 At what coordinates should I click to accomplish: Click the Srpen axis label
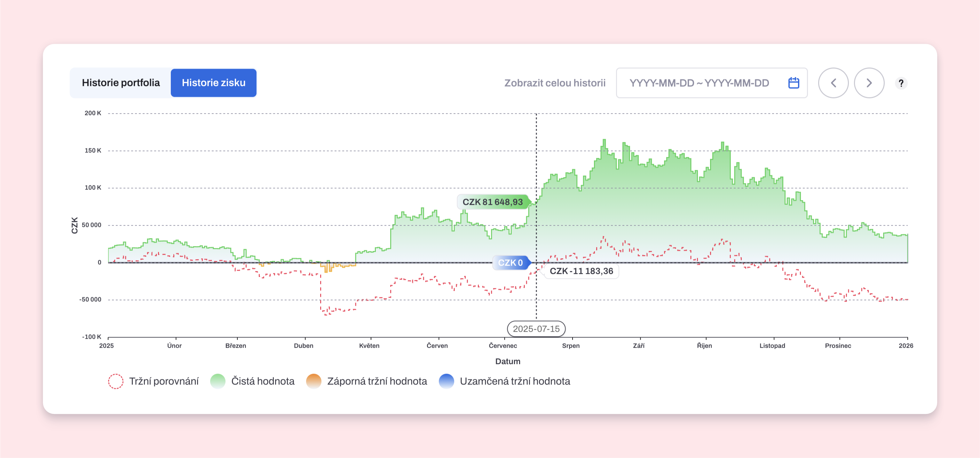571,346
